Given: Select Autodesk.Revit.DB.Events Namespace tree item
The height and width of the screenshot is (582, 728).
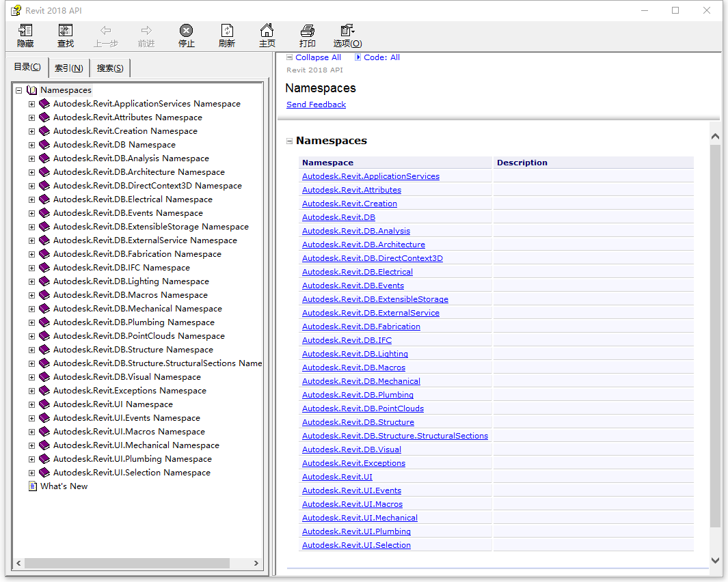Looking at the screenshot, I should pos(128,213).
